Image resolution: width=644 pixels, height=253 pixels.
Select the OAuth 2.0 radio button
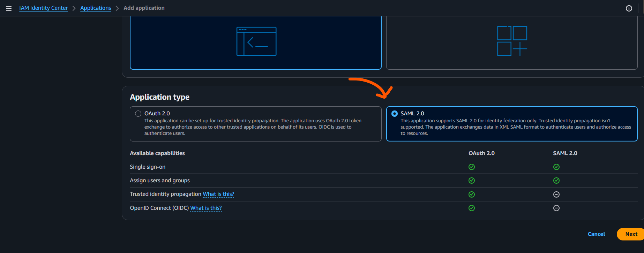138,114
